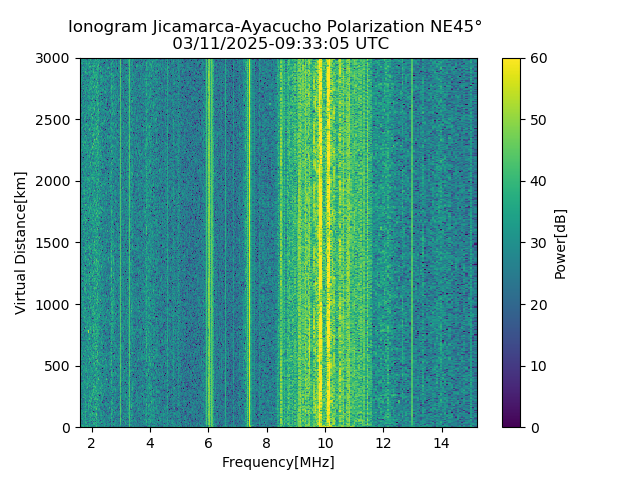Screen dimensions: 640x480
Task: Click the x-axis tick label 8
Action: tap(267, 443)
